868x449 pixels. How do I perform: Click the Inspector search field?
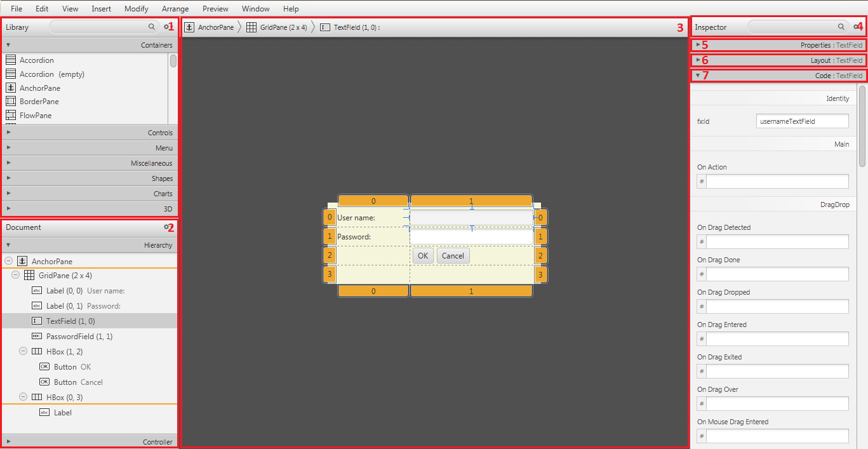click(798, 27)
